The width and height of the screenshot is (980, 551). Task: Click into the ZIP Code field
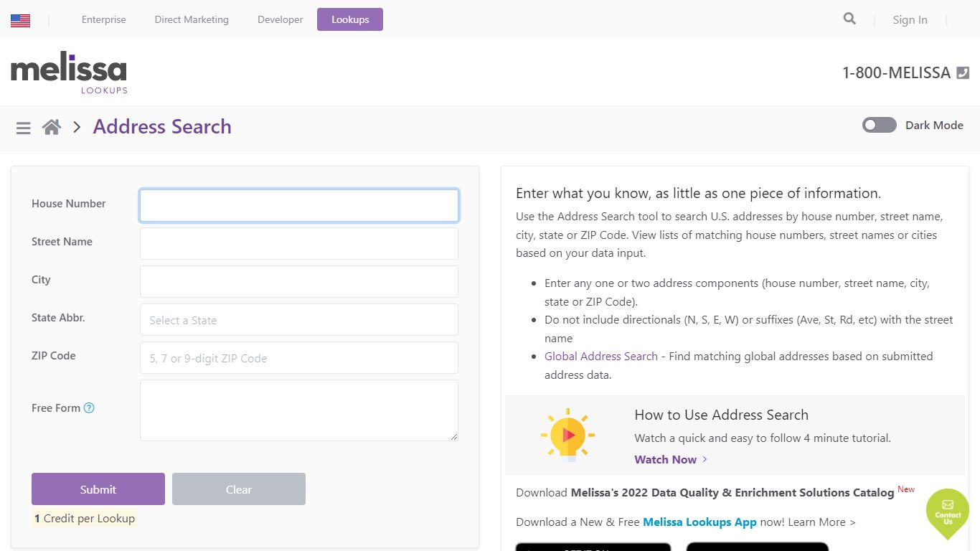tap(299, 358)
